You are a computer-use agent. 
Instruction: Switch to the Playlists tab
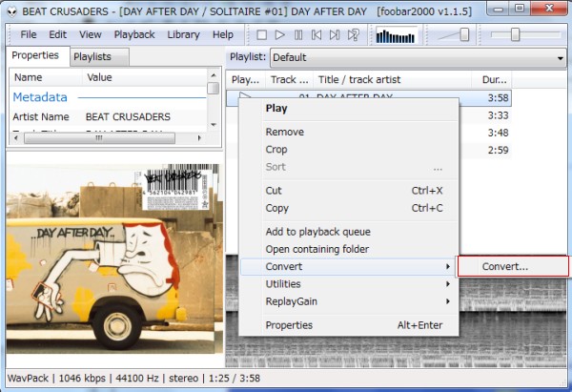(x=92, y=57)
